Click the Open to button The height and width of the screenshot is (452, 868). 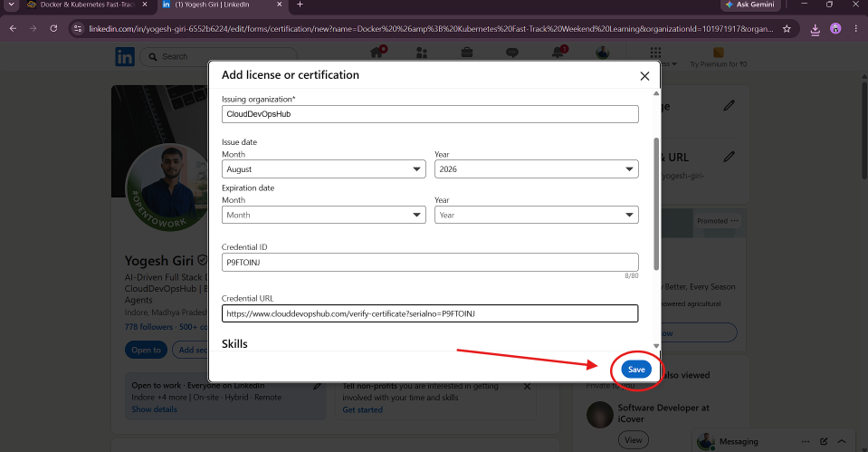pos(146,350)
